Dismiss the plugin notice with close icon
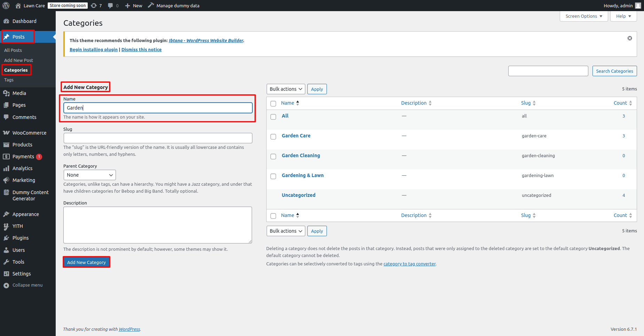 [630, 38]
